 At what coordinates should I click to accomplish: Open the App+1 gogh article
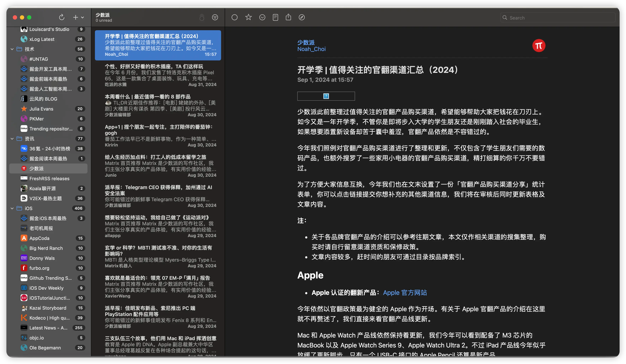(x=158, y=136)
